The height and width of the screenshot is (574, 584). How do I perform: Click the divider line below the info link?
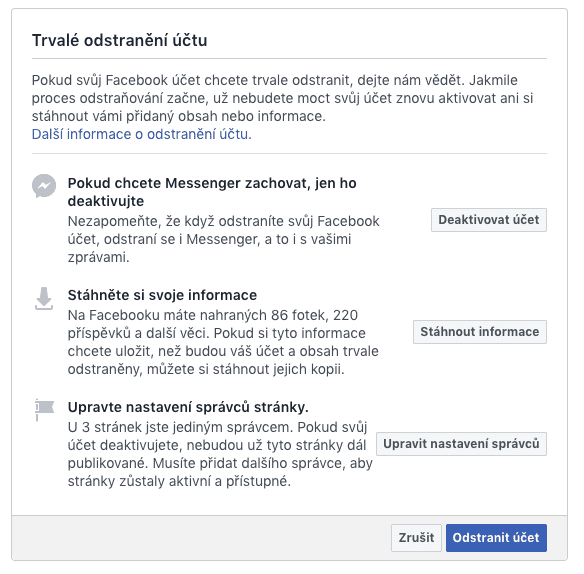pyautogui.click(x=289, y=153)
